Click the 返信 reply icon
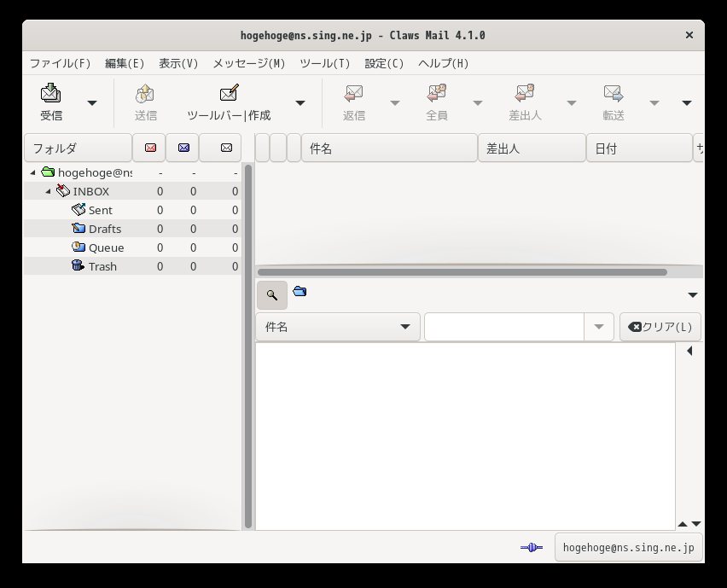Image resolution: width=727 pixels, height=588 pixels. [354, 93]
